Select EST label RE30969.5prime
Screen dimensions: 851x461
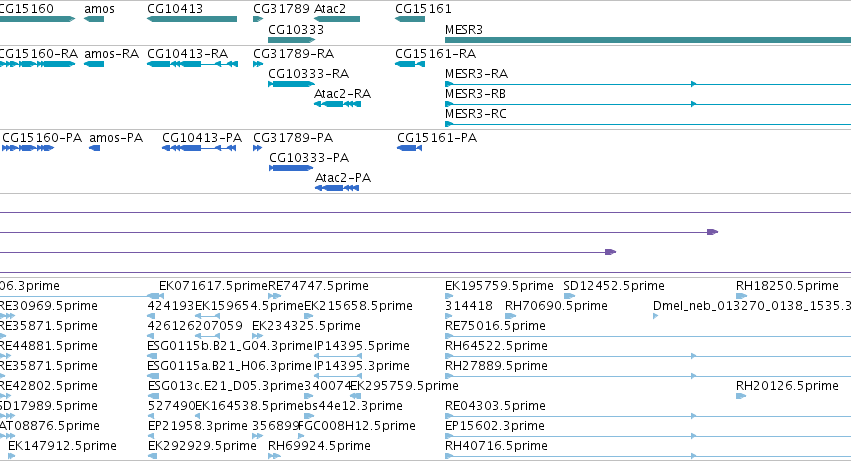click(x=48, y=306)
